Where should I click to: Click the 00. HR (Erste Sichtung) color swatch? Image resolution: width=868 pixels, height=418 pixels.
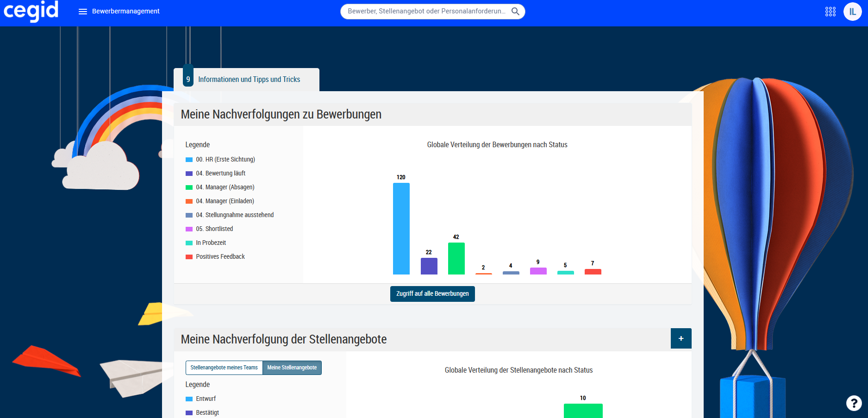[x=189, y=160]
